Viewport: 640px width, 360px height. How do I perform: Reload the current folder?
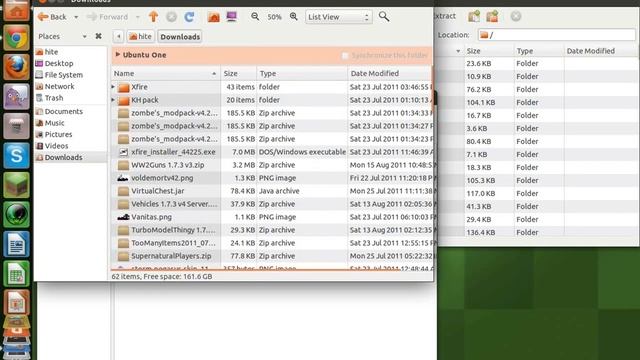tap(189, 17)
